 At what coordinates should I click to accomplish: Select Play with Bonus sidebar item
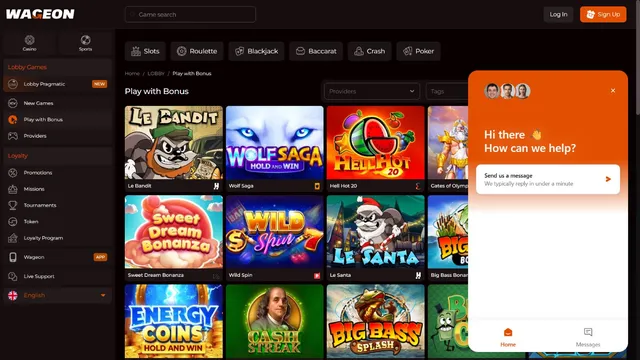coord(57,120)
